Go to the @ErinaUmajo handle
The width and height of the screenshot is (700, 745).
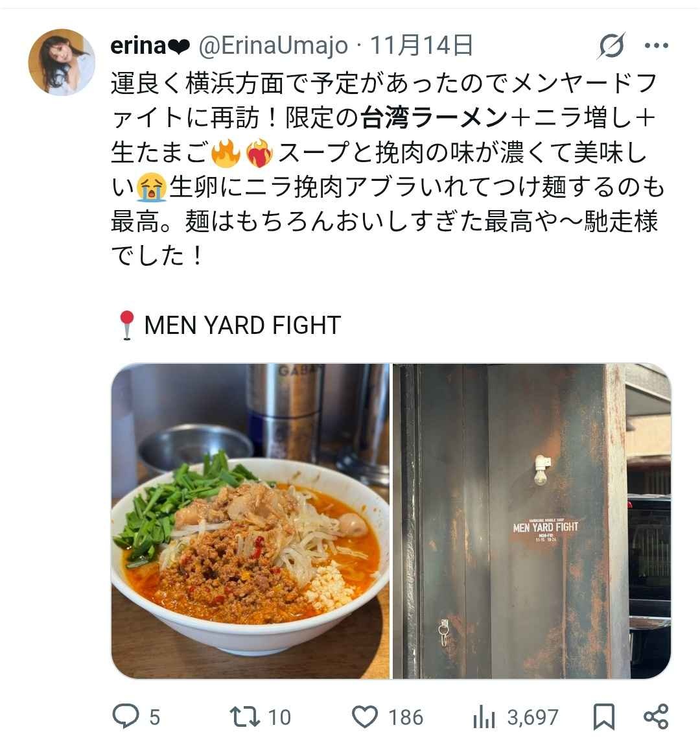click(x=273, y=45)
